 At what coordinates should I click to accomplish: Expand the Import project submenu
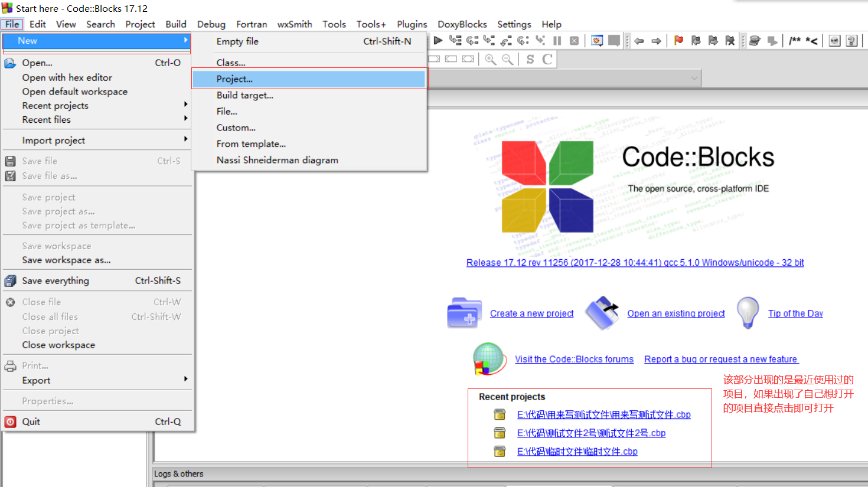pyautogui.click(x=96, y=140)
